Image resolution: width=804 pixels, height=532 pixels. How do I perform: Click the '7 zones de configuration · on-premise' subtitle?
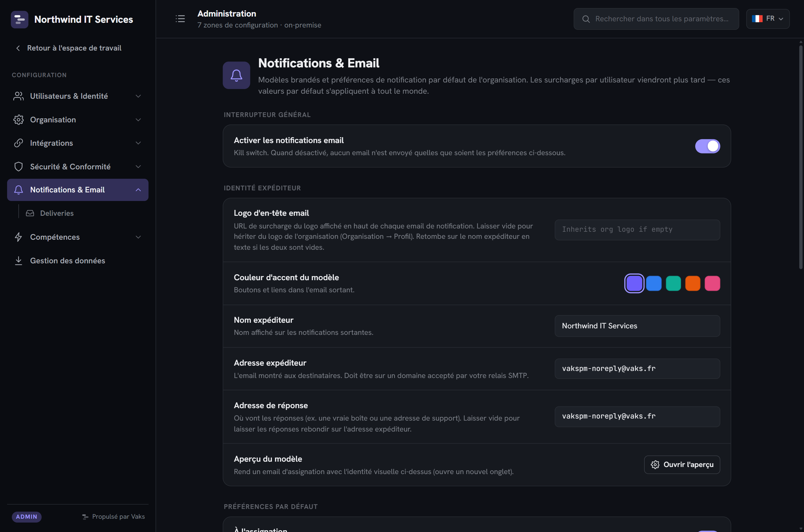click(259, 25)
